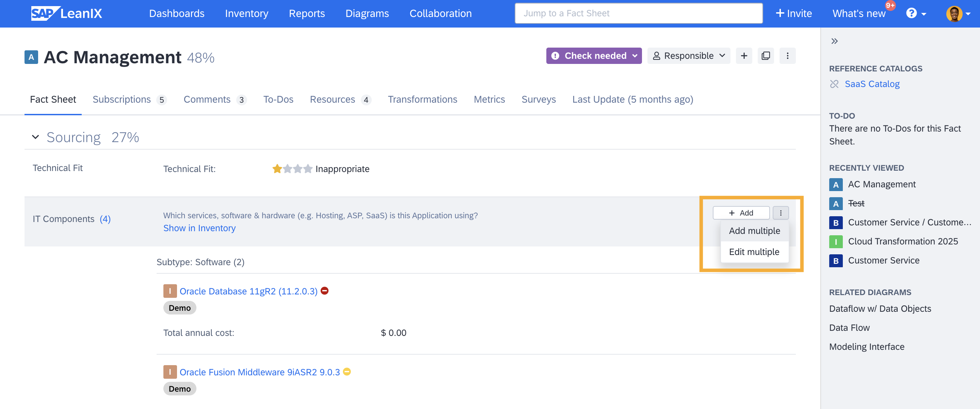Image resolution: width=980 pixels, height=409 pixels.
Task: Open Customer Service from Recently Viewed
Action: 884,261
